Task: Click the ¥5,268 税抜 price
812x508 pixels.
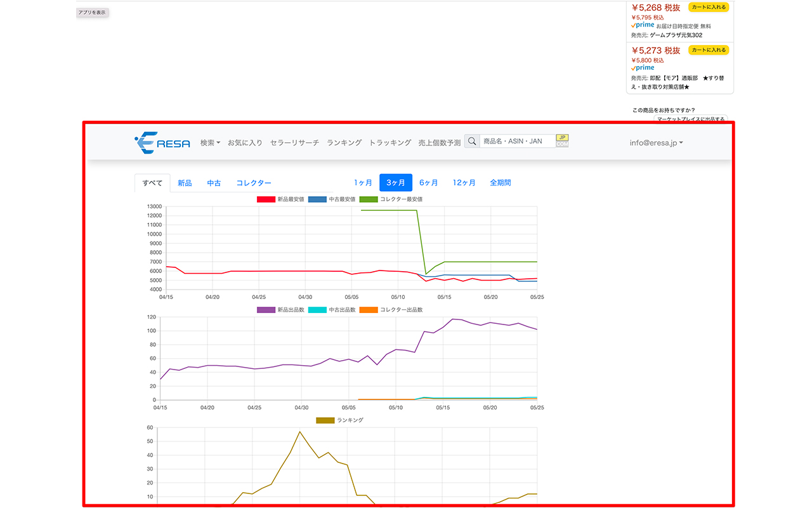Action: point(656,8)
